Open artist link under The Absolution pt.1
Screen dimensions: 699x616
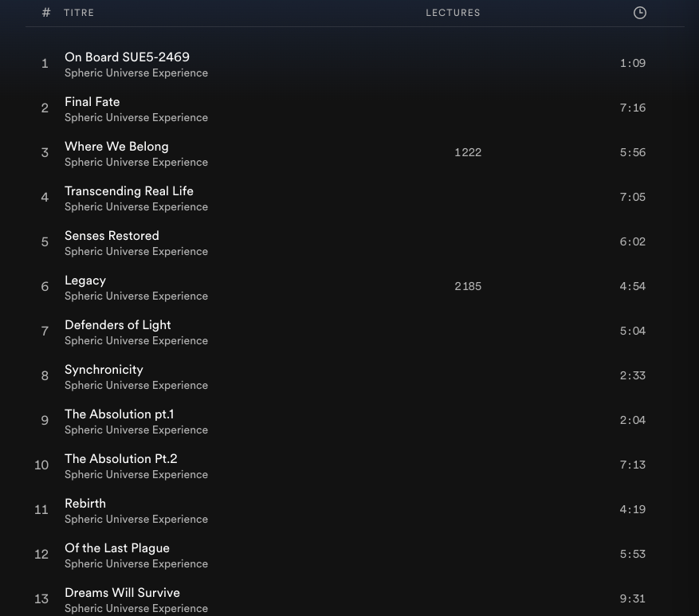point(136,430)
